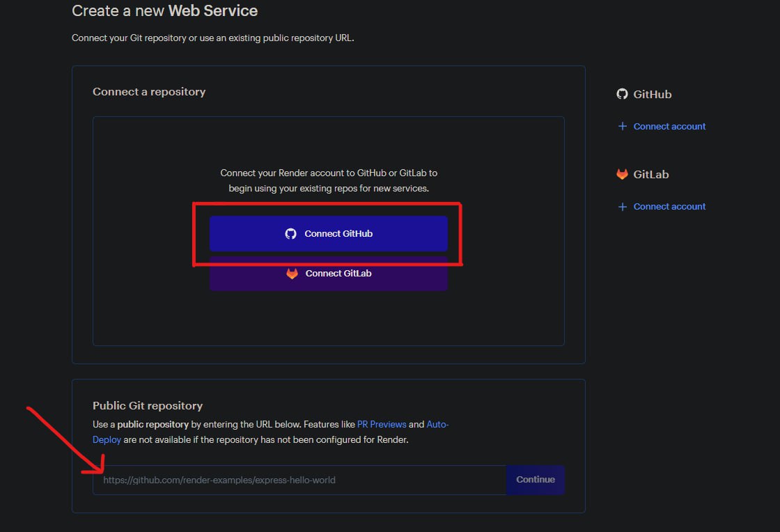The width and height of the screenshot is (780, 532).
Task: Click the 'Connect your Git repository or use' subtitle
Action: tap(213, 38)
